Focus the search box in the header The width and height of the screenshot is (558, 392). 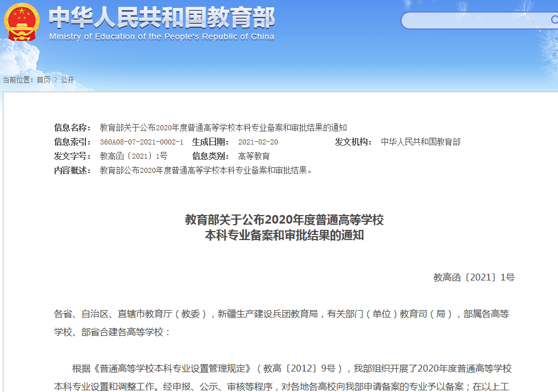pos(480,20)
